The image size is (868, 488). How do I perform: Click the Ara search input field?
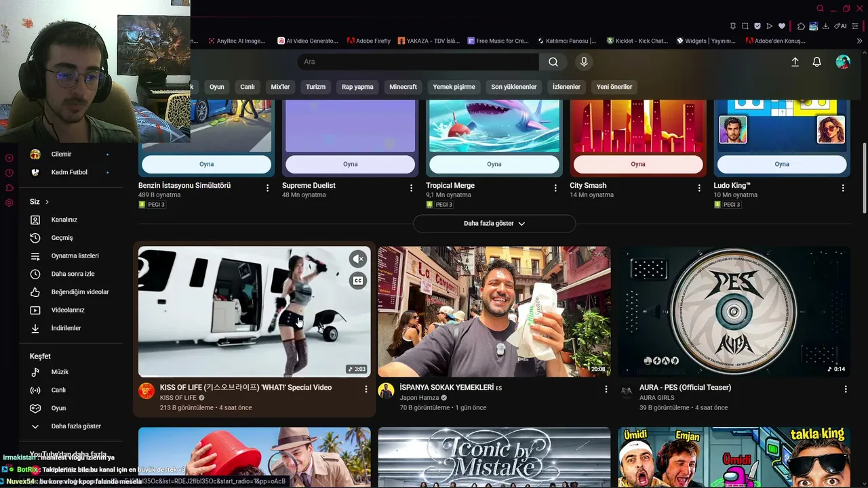coord(418,62)
